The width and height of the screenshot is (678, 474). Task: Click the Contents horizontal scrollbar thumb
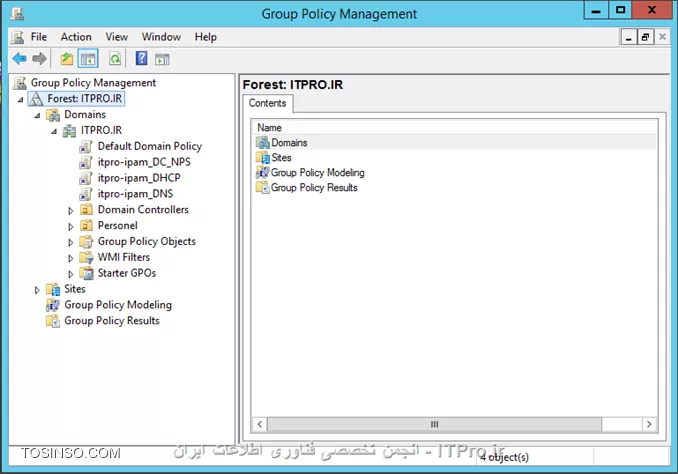[x=434, y=424]
